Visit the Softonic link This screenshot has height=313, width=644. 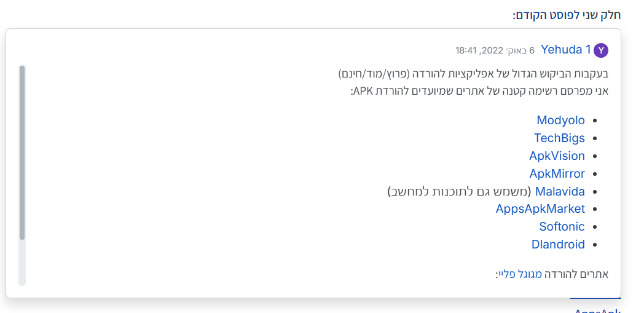coord(562,227)
